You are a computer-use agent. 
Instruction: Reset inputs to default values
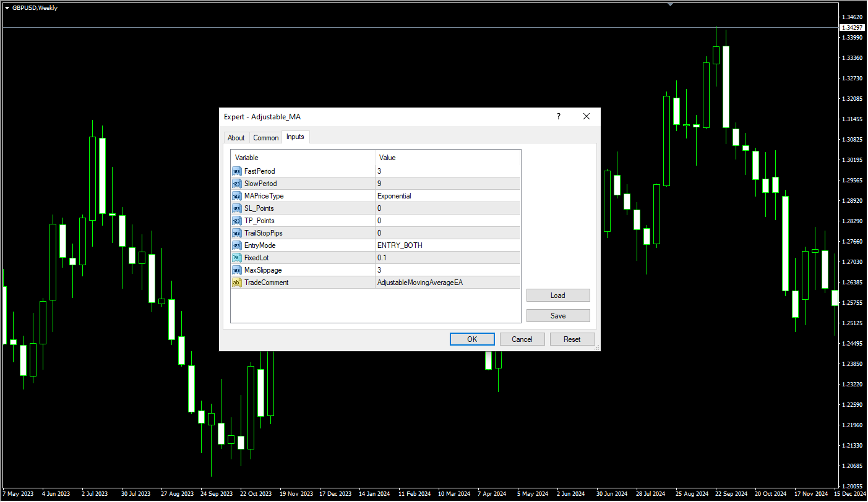point(572,339)
